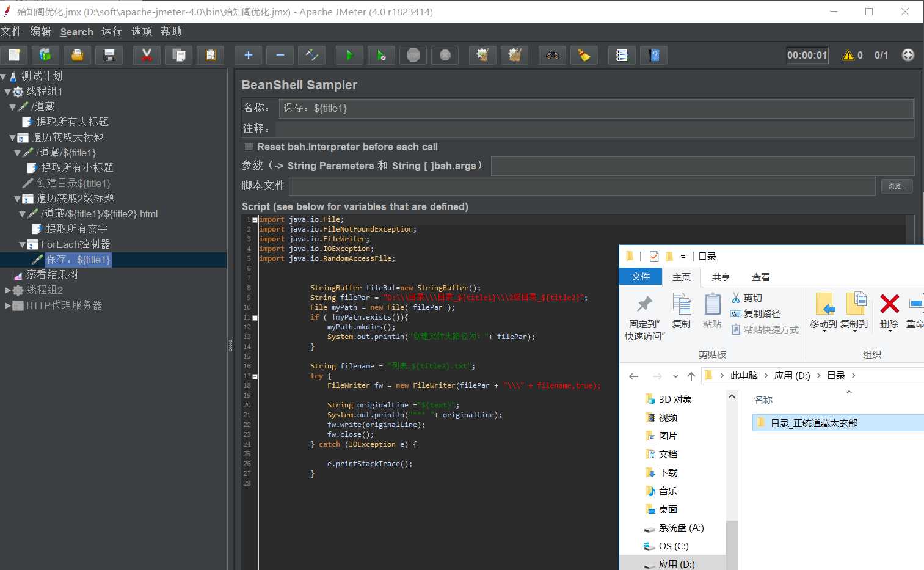The image size is (924, 570).
Task: Switch to the 查看 tab in Explorer
Action: pyautogui.click(x=761, y=277)
